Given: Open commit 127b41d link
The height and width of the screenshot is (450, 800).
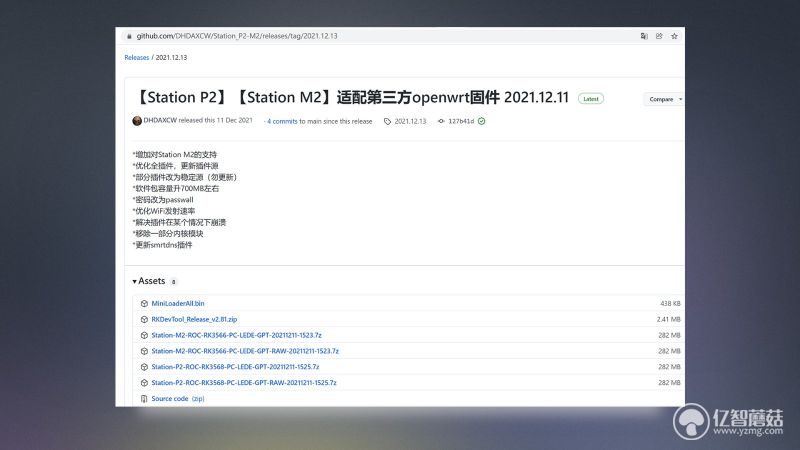Looking at the screenshot, I should [x=461, y=121].
